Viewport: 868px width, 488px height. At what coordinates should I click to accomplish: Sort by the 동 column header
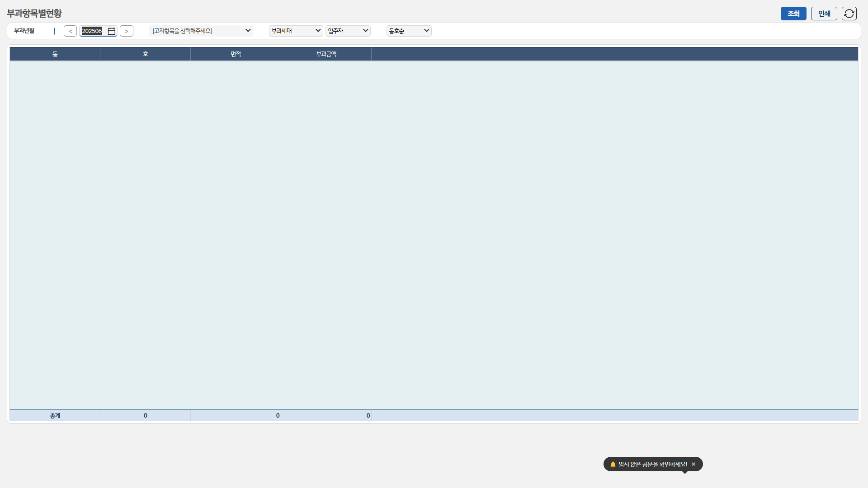55,54
